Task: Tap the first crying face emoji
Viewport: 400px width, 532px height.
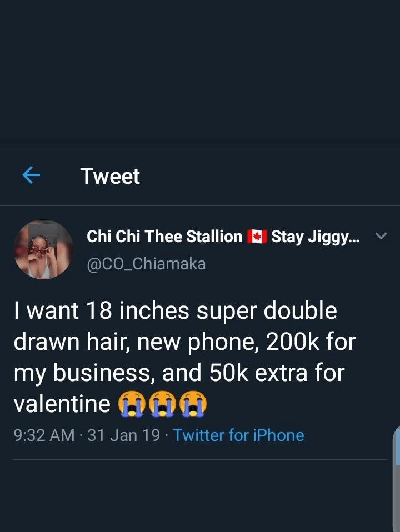Action: click(x=131, y=404)
